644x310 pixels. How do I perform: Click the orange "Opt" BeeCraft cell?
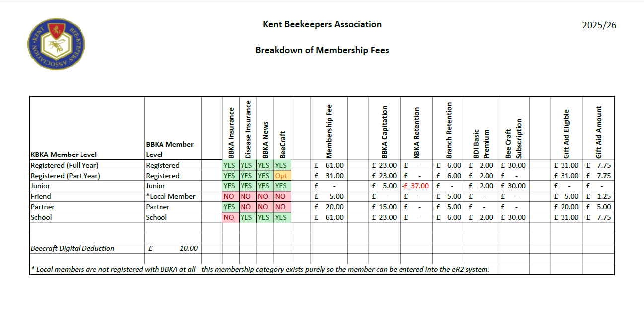282,176
